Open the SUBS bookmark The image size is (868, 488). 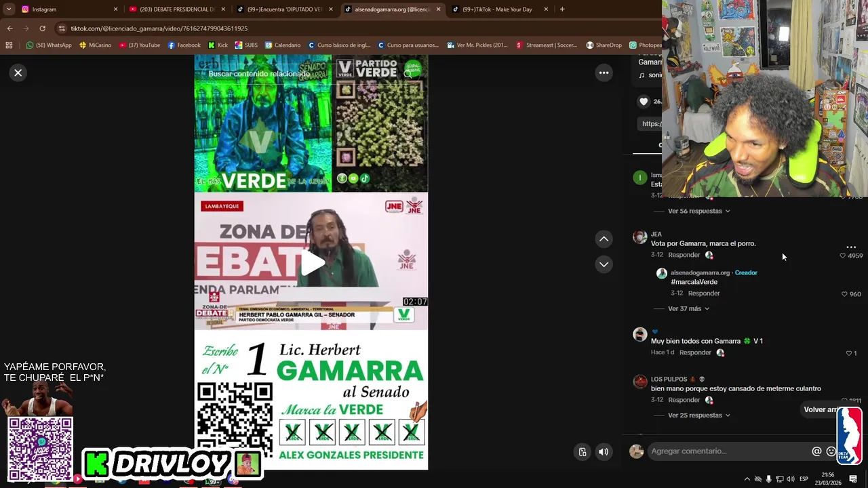click(246, 45)
